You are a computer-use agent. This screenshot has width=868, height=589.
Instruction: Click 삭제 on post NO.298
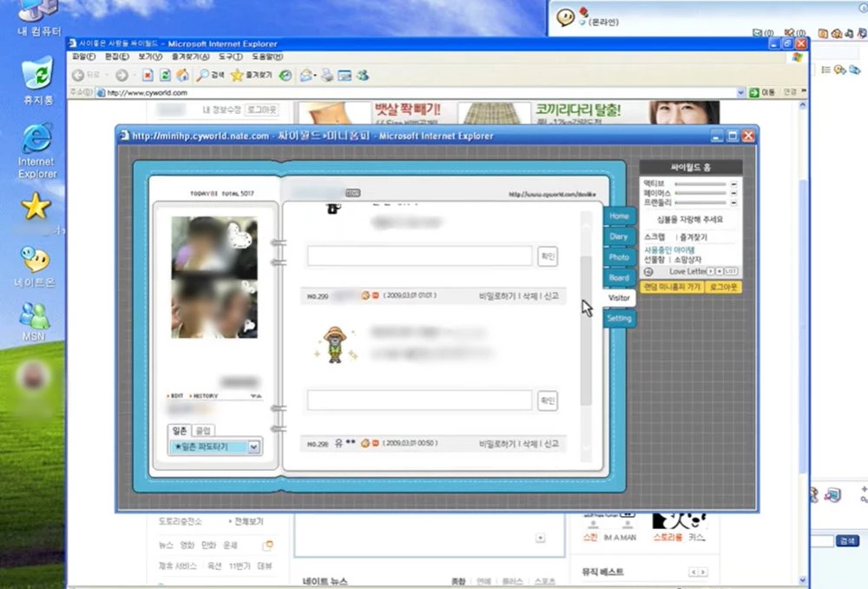pyautogui.click(x=529, y=444)
